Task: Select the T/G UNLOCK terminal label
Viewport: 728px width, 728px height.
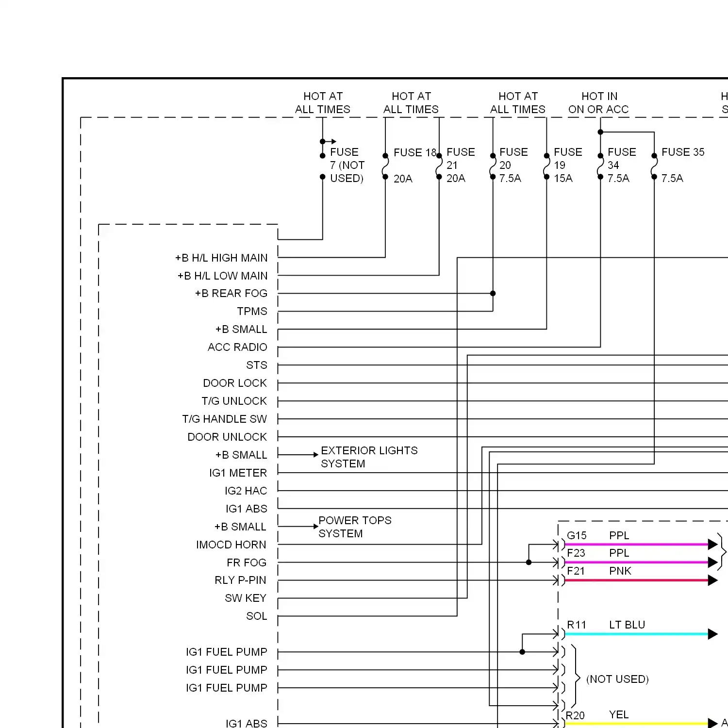Action: click(234, 401)
